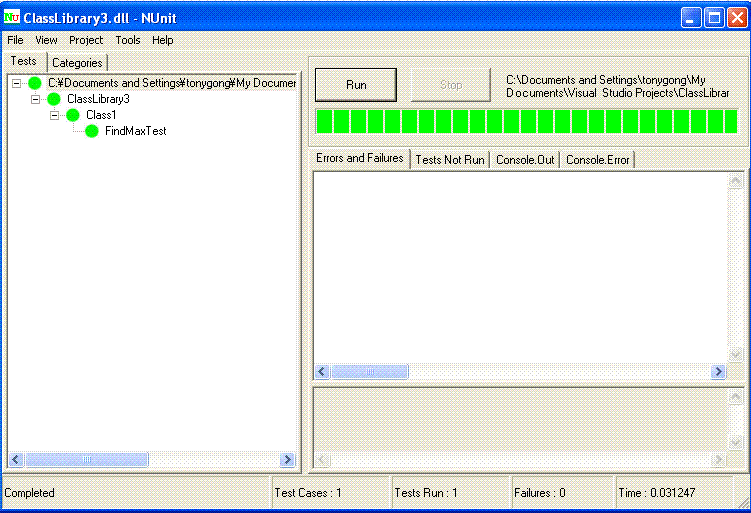Click the Stop button
The width and height of the screenshot is (751, 513).
pos(451,85)
